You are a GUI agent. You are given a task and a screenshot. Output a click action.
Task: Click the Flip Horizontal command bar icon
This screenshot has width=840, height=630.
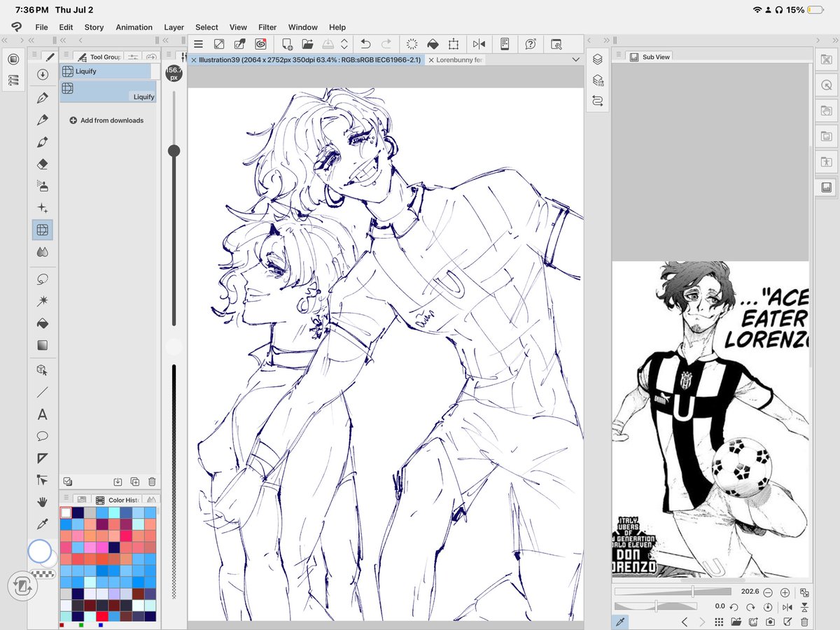click(x=479, y=44)
